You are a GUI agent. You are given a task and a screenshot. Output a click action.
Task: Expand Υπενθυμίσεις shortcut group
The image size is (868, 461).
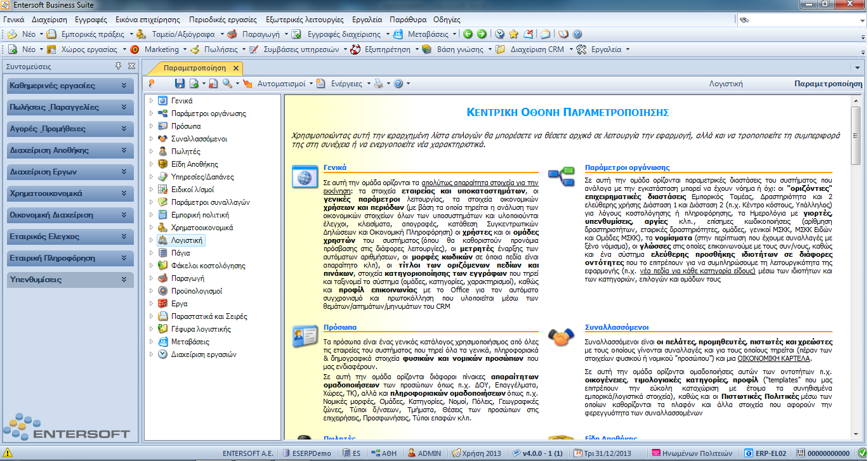(124, 280)
